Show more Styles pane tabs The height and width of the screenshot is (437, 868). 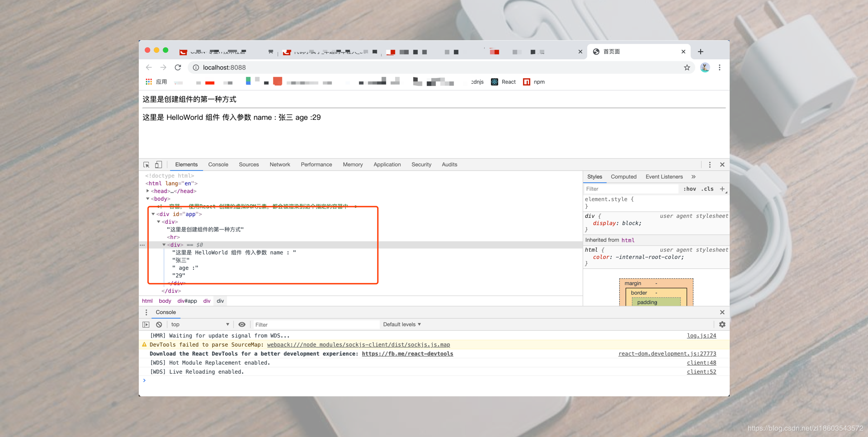click(693, 177)
